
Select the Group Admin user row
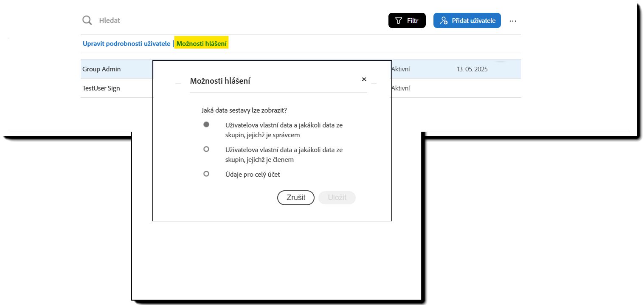301,69
